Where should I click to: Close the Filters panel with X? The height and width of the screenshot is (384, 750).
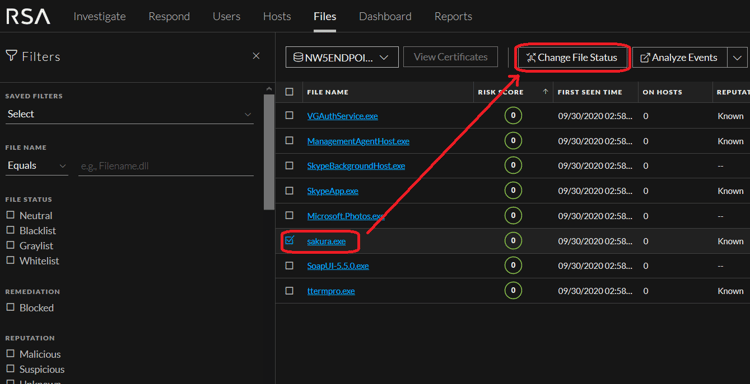point(256,56)
